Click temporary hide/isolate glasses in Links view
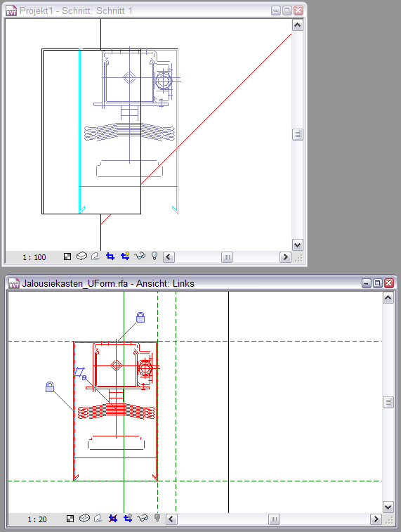This screenshot has width=401, height=532. pyautogui.click(x=143, y=518)
